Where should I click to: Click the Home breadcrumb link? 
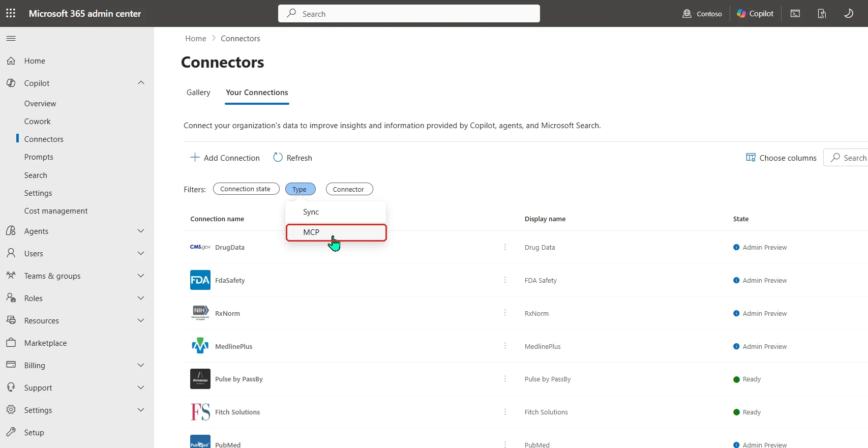(196, 39)
